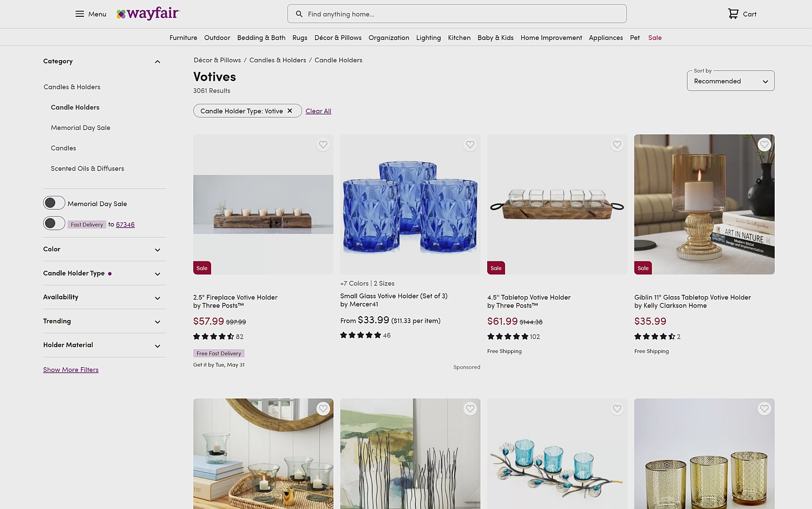This screenshot has height=509, width=812.
Task: Save the Giblin Glass Tabletop Votive Holder heart
Action: [764, 145]
